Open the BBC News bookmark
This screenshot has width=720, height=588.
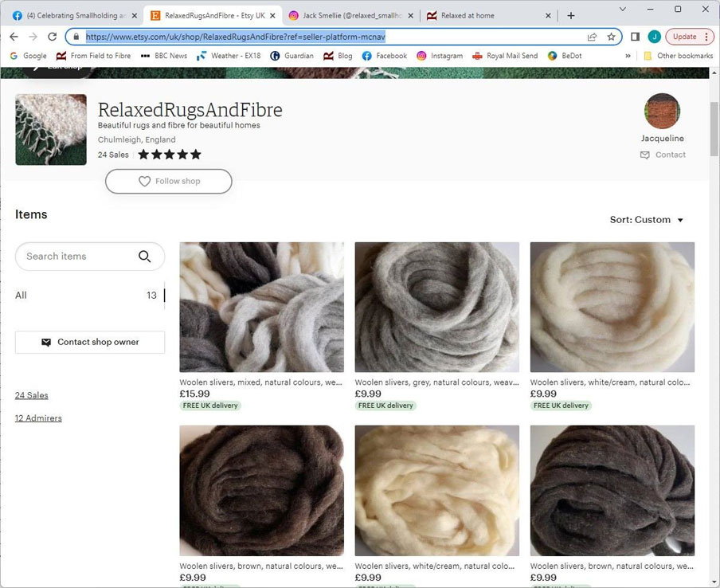coord(164,56)
